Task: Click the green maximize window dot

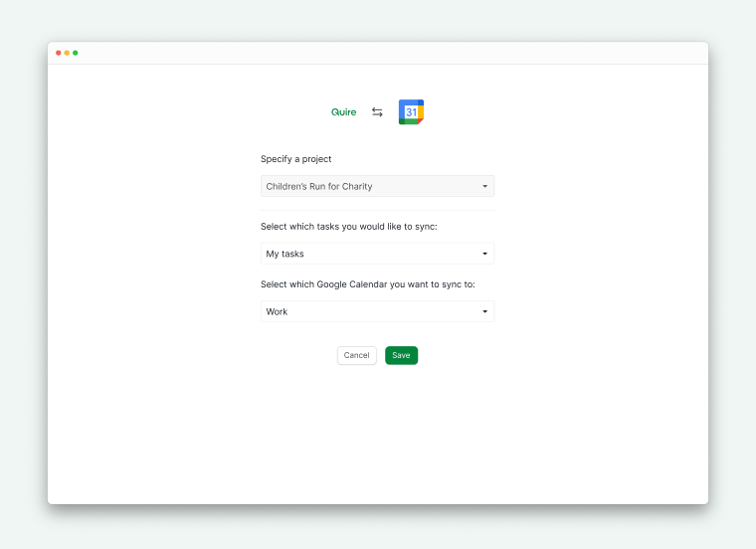Action: pyautogui.click(x=76, y=53)
